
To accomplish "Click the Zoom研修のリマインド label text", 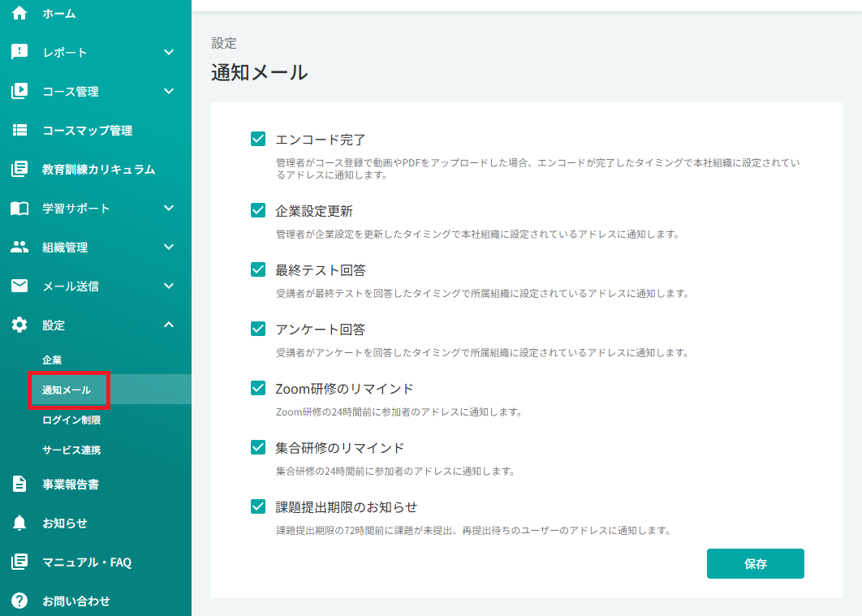I will point(344,389).
